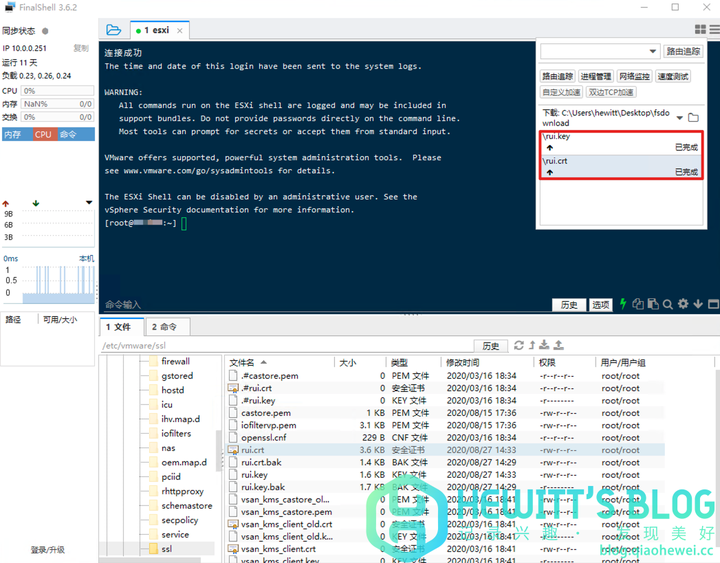Click the terminal search magnifier icon
Image resolution: width=720 pixels, height=563 pixels.
[x=669, y=304]
